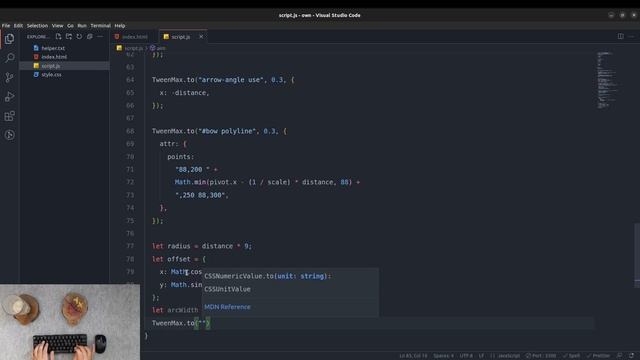640x360 pixels.
Task: Open the Run menu
Action: tap(82, 25)
